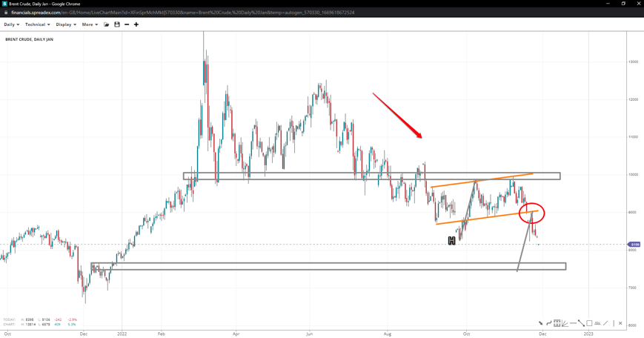Select the arrow drawing tool
Screen dimensions: 644x338
coord(540,323)
